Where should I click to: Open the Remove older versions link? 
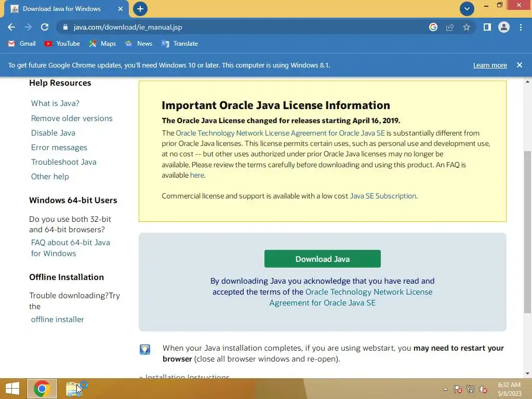pos(72,118)
